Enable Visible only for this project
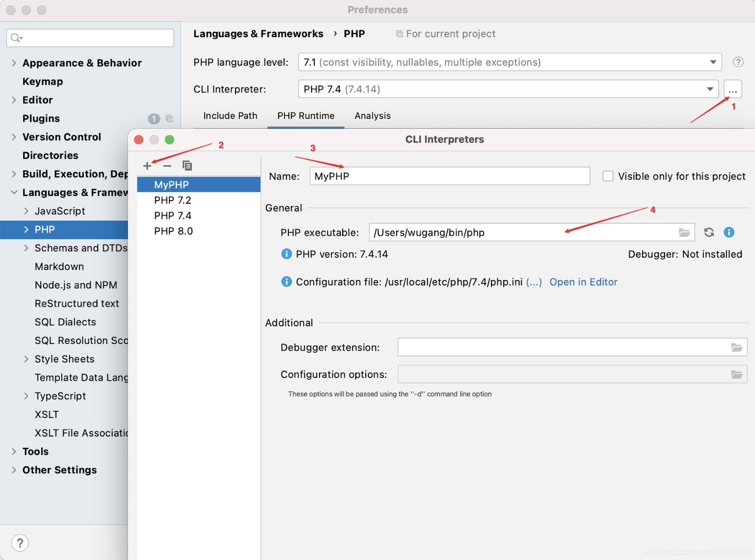The height and width of the screenshot is (560, 755). point(608,176)
